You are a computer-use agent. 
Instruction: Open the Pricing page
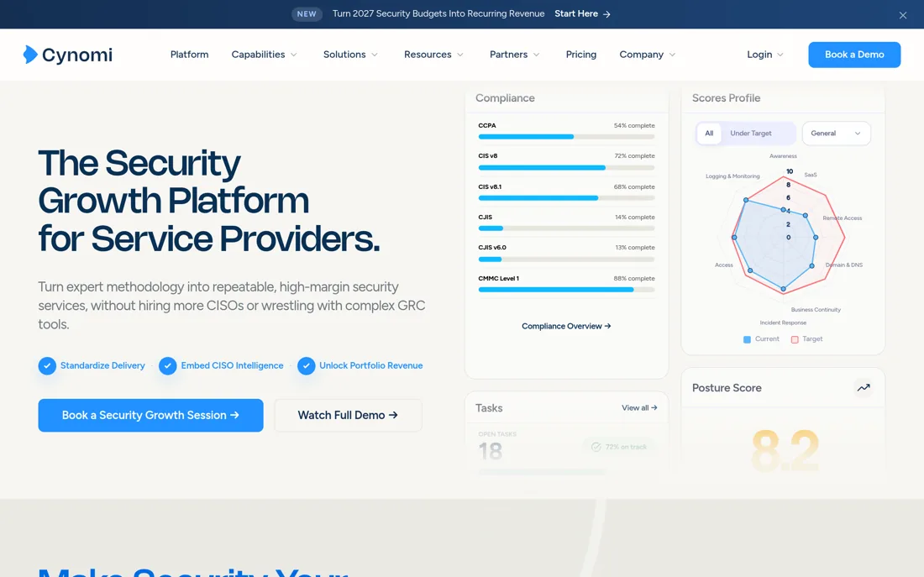click(581, 55)
